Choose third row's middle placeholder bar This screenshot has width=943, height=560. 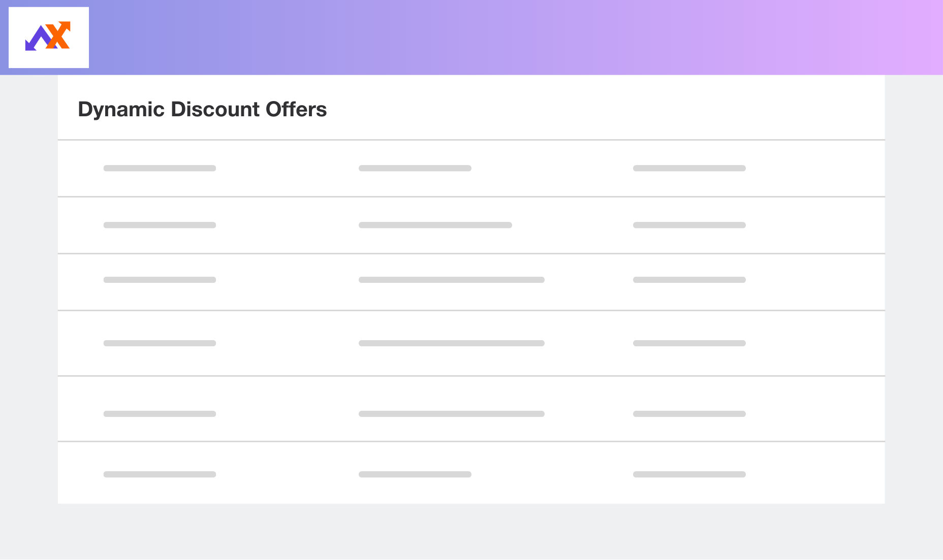click(x=451, y=280)
